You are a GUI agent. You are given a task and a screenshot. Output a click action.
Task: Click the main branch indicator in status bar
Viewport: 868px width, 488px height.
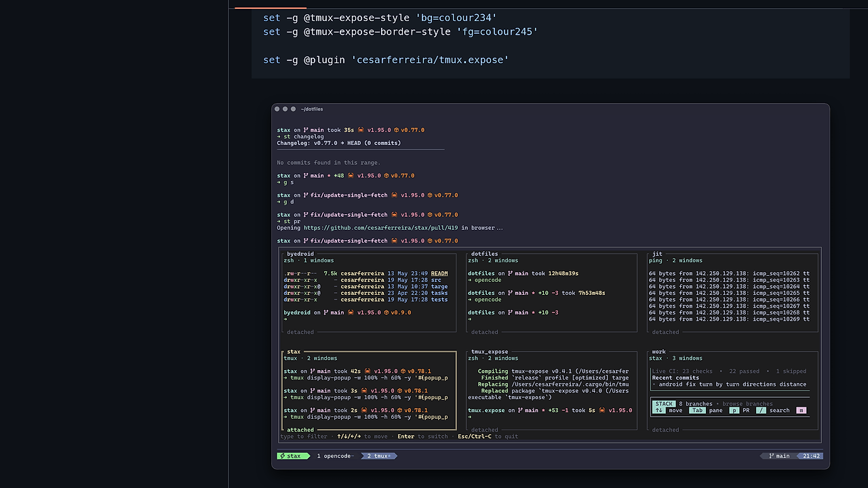coord(778,456)
